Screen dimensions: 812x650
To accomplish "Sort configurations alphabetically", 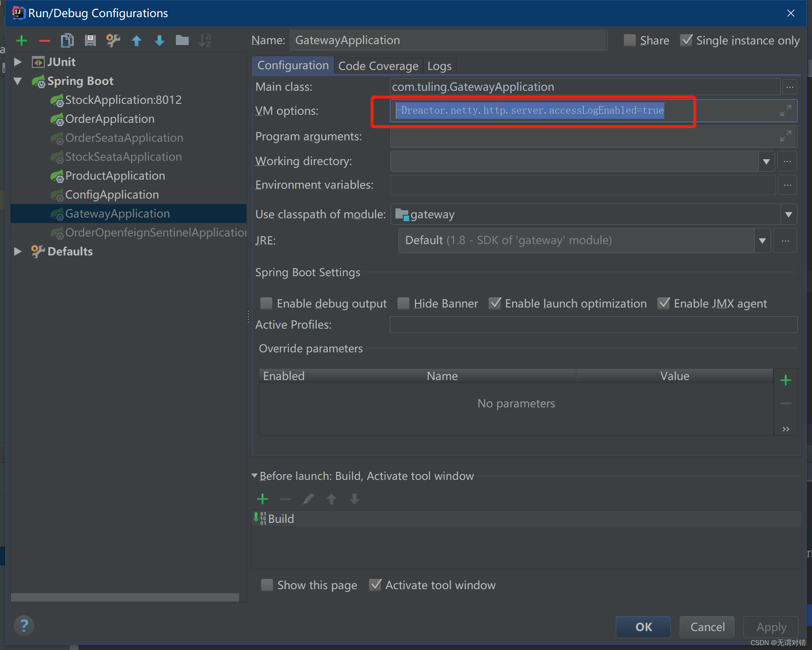I will (x=205, y=40).
